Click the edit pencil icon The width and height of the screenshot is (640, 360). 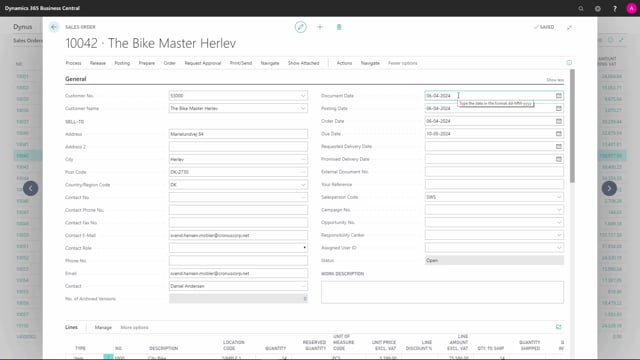pyautogui.click(x=301, y=27)
